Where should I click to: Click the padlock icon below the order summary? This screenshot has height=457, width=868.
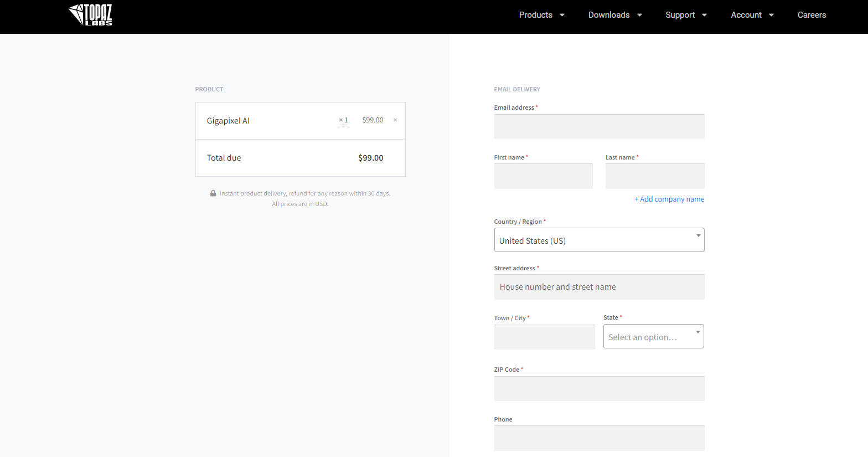213,193
